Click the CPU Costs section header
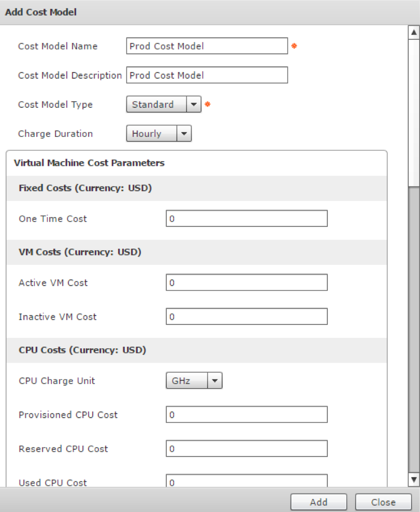The image size is (420, 512). tap(82, 350)
